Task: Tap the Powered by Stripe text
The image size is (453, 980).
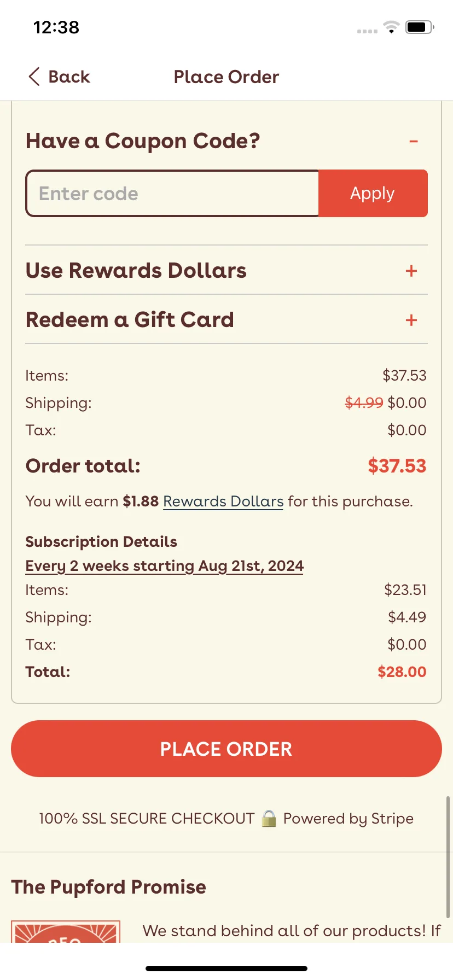Action: click(x=349, y=818)
